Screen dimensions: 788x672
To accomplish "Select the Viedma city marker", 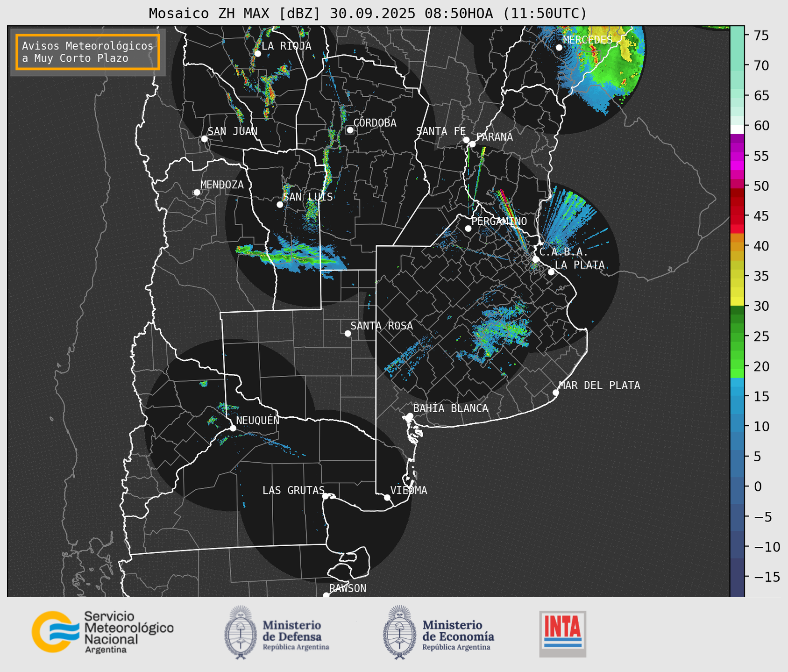I will (x=387, y=497).
